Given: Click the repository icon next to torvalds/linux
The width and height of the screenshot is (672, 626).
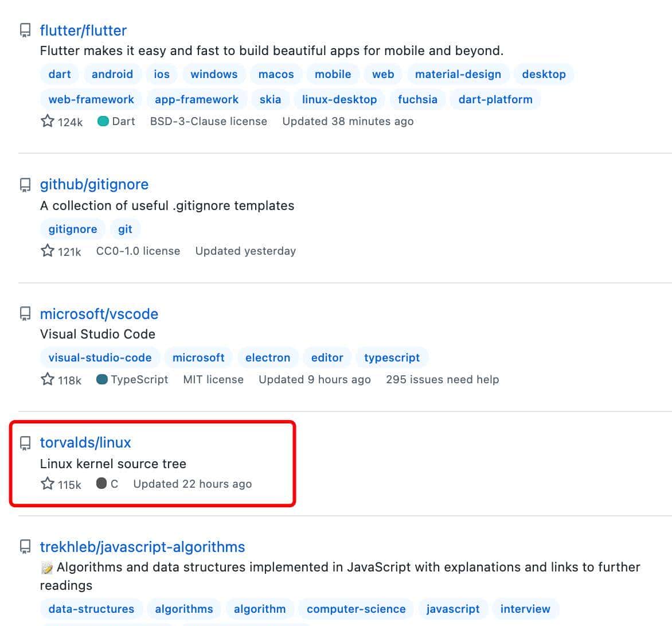Looking at the screenshot, I should 25,442.
